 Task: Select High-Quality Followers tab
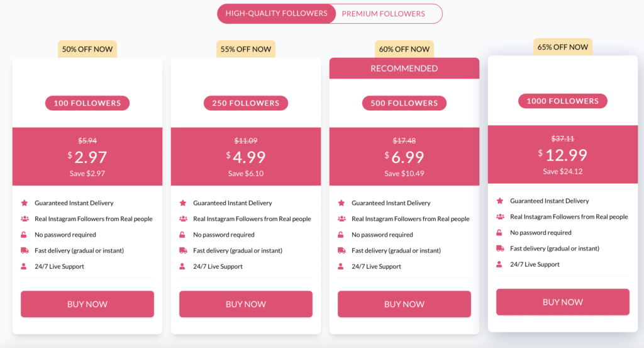point(277,14)
